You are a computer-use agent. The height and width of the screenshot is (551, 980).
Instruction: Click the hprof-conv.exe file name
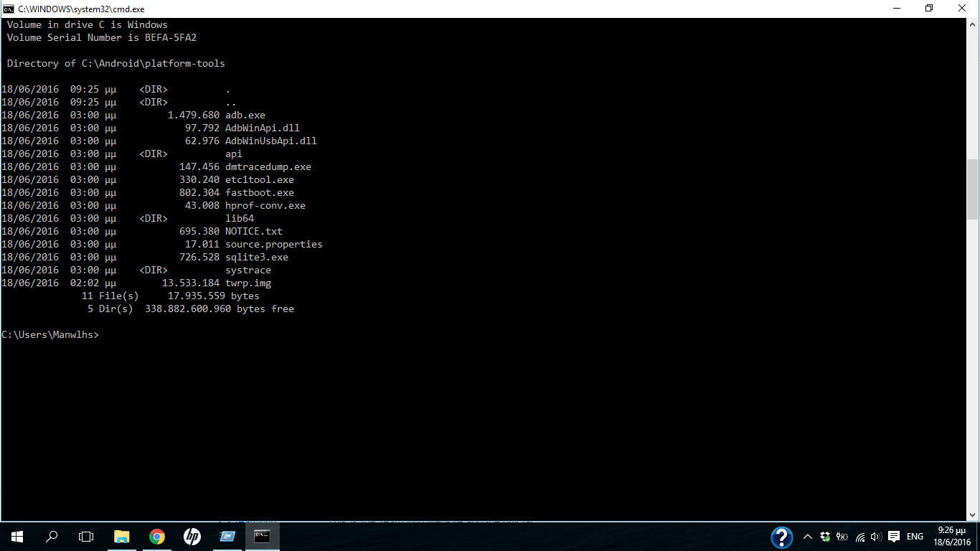click(265, 205)
